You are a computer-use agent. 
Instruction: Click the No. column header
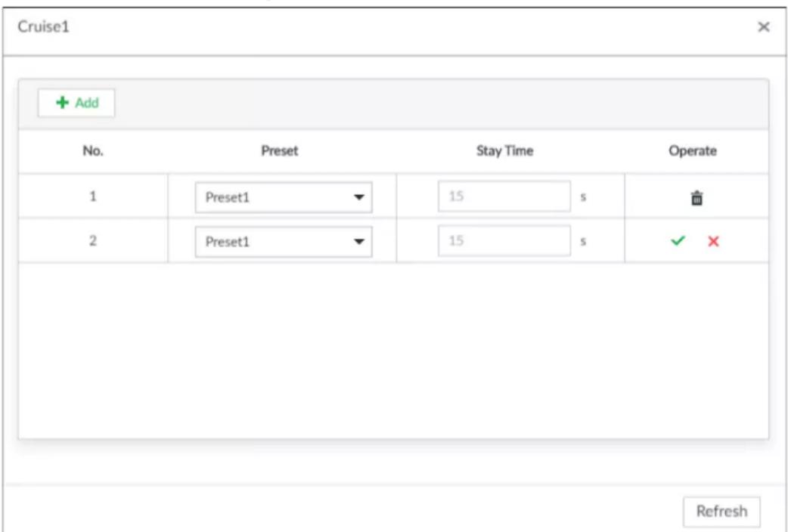[93, 151]
